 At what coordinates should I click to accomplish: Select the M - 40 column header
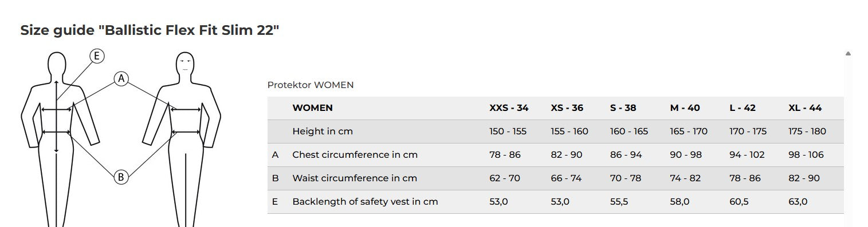point(685,108)
